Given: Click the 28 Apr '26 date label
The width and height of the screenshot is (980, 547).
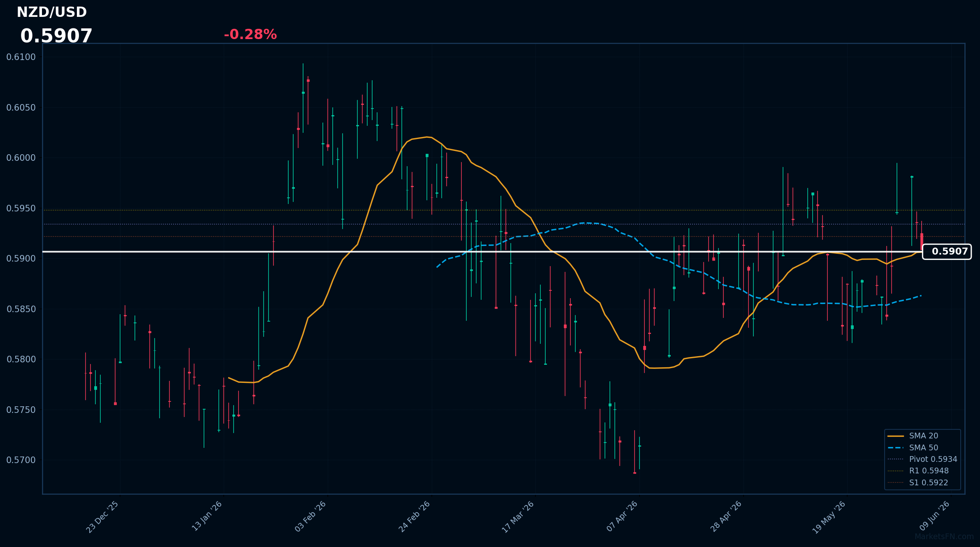Looking at the screenshot, I should (x=726, y=517).
